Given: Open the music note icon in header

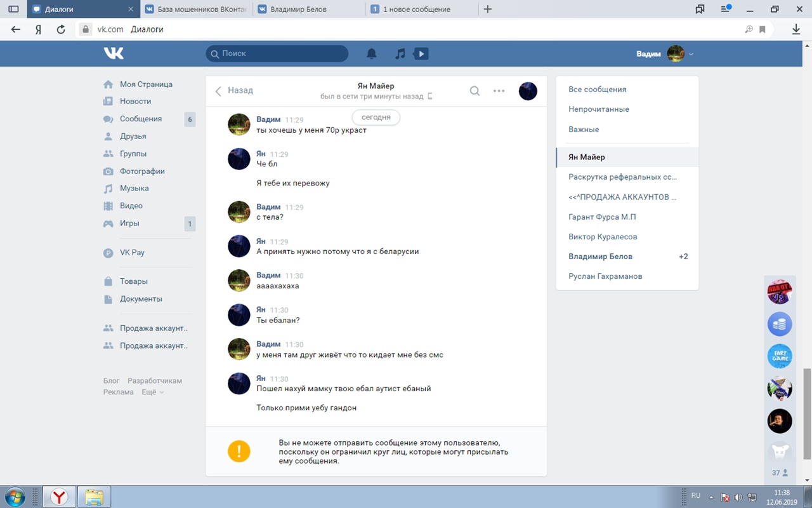Looking at the screenshot, I should coord(400,54).
